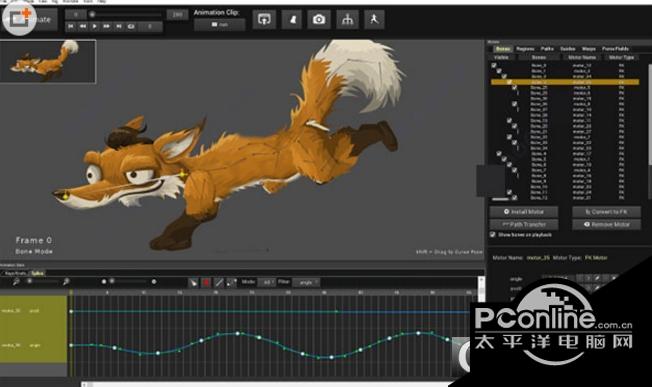This screenshot has height=387, width=652.
Task: Click the Path Transfer button
Action: tap(524, 224)
